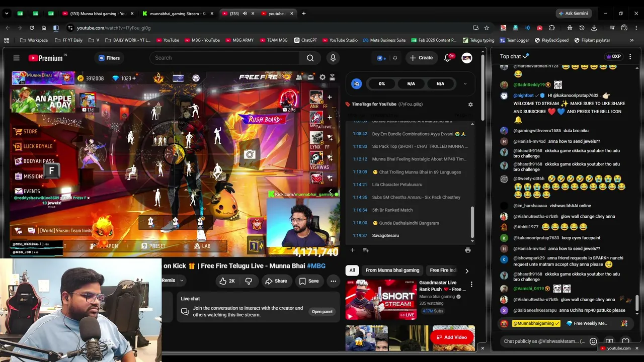
Task: Open the tab search dropdown in Chrome
Action: point(7,14)
